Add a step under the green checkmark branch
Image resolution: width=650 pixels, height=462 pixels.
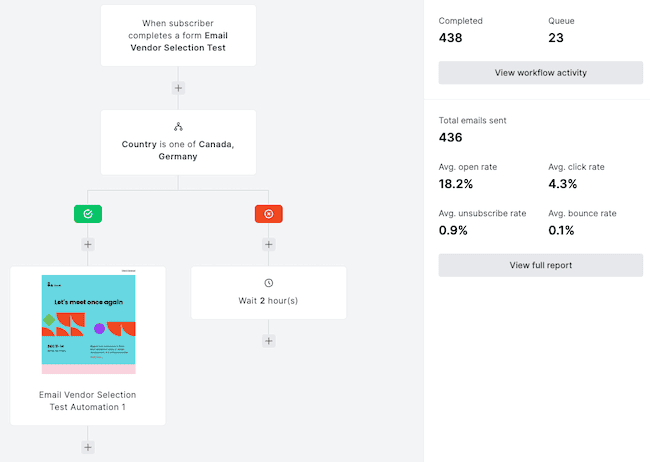88,243
